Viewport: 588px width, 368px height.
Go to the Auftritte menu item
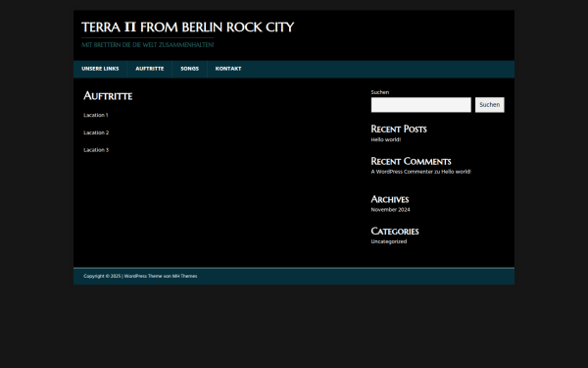(150, 69)
